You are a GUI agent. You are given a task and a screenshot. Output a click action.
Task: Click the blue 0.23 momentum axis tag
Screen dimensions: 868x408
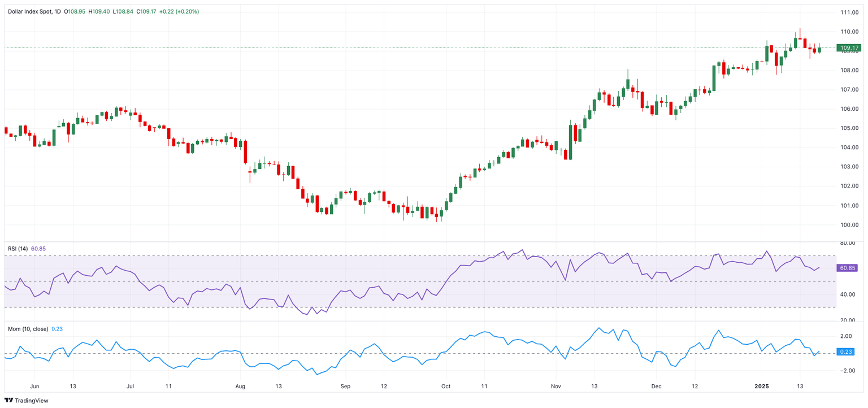(849, 352)
